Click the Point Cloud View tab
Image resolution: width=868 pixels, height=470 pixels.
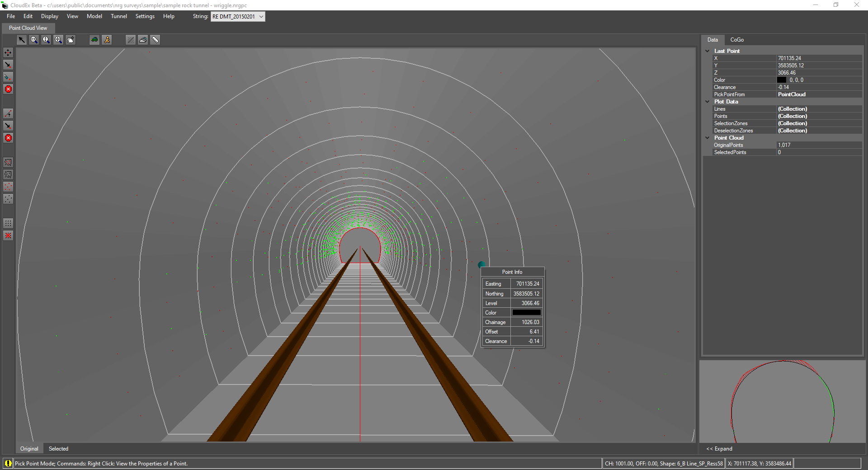[x=28, y=28]
